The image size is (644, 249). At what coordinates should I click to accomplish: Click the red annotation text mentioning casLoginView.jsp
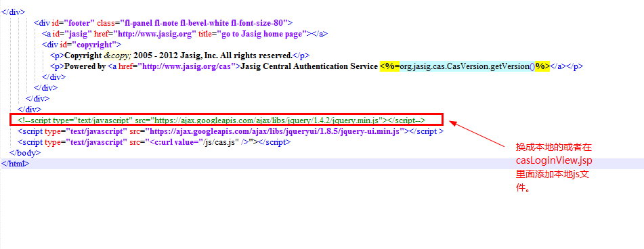point(553,168)
